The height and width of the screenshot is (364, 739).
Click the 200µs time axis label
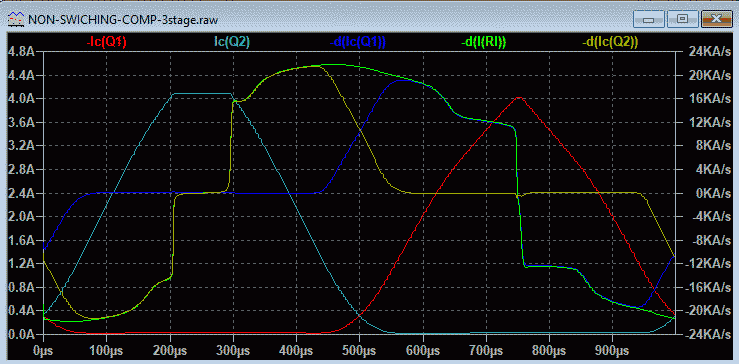pos(170,352)
